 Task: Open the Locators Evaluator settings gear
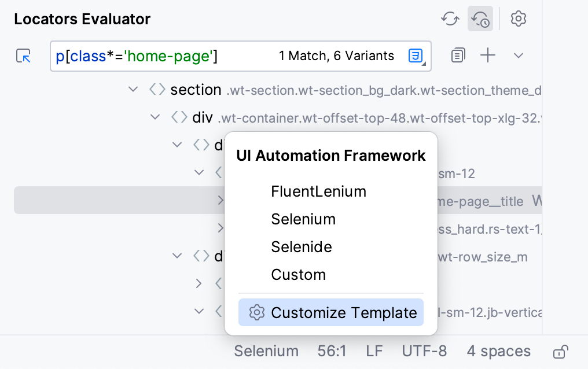[x=519, y=19]
